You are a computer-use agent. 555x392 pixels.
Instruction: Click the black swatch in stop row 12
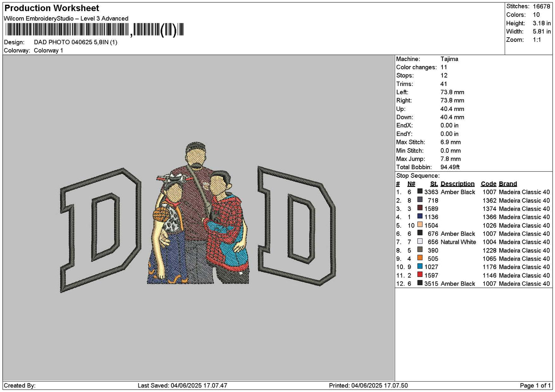tap(420, 283)
